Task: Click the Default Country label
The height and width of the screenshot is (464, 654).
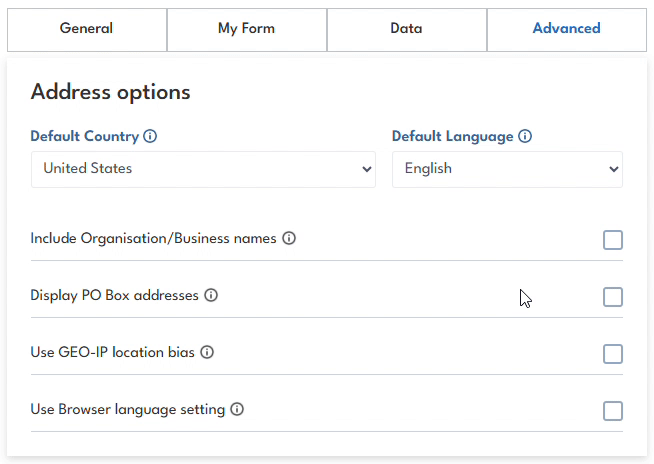Action: (x=85, y=136)
